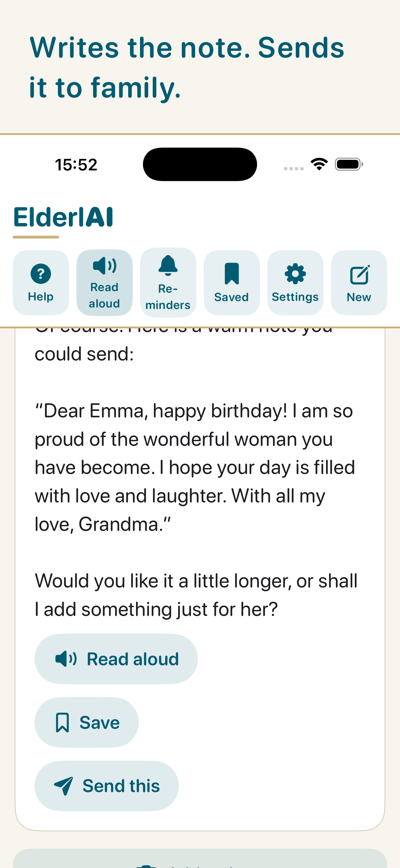The height and width of the screenshot is (868, 400).
Task: Click the "Writes the note. Sends it to family." headline
Action: click(186, 67)
